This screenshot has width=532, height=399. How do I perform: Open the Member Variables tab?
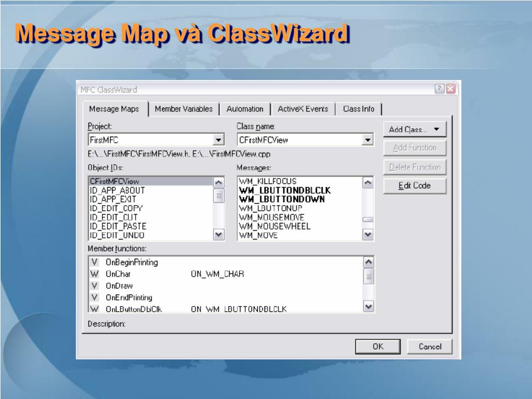[x=183, y=109]
